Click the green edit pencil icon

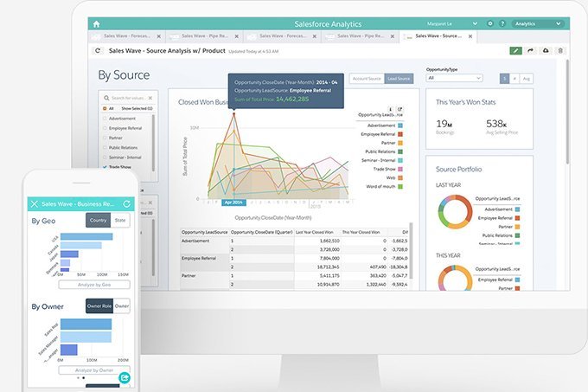(x=516, y=51)
